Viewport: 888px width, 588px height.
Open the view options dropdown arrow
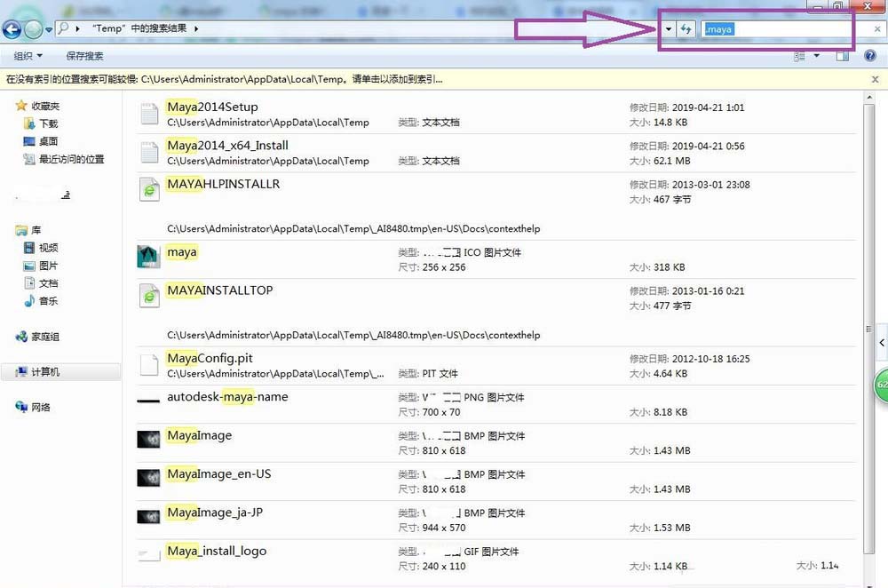[x=816, y=56]
